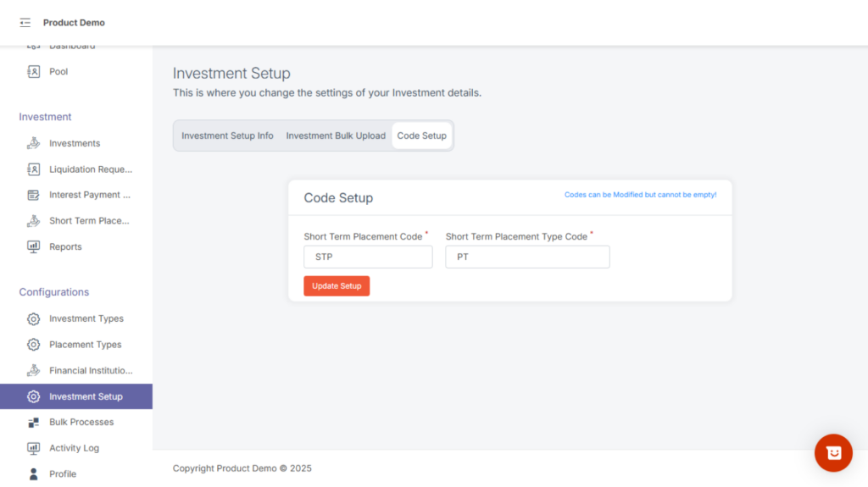
Task: Toggle the sidebar hamburger menu icon
Action: tap(25, 23)
